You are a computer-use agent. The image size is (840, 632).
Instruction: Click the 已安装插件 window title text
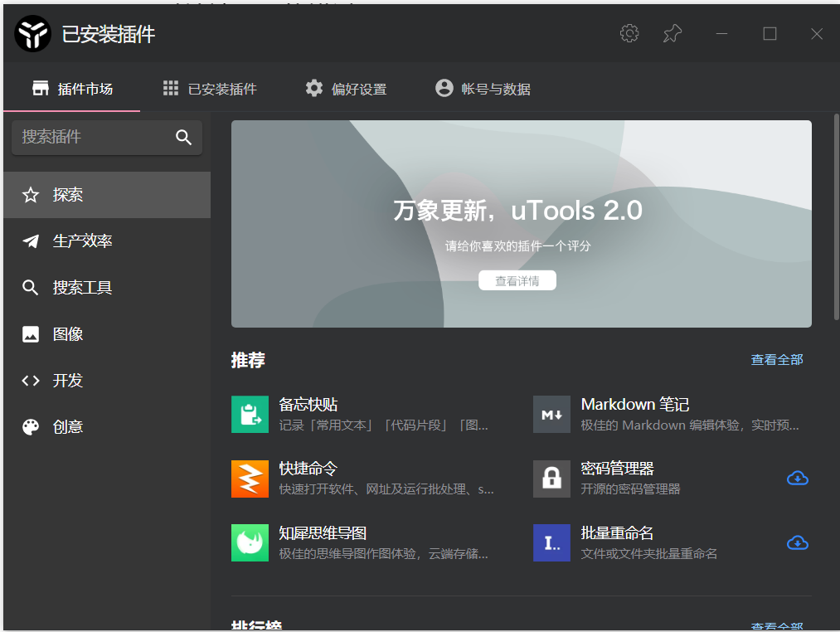point(109,34)
